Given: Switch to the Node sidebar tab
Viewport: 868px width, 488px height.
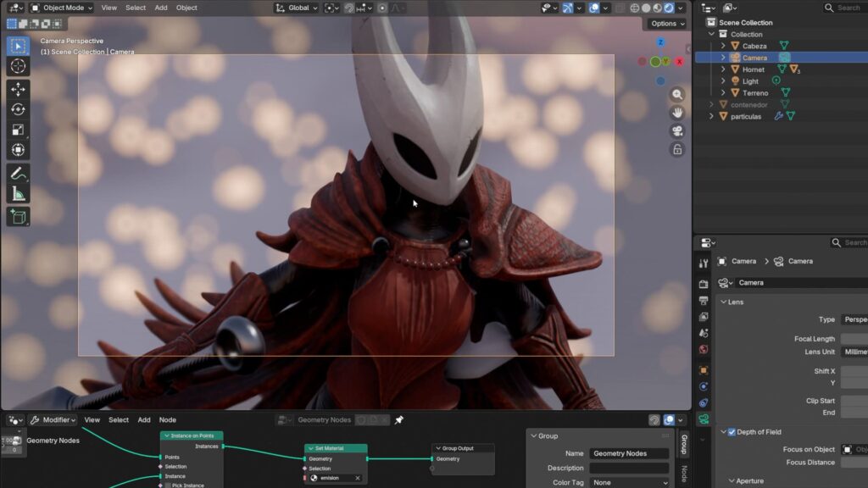Looking at the screenshot, I should (684, 474).
